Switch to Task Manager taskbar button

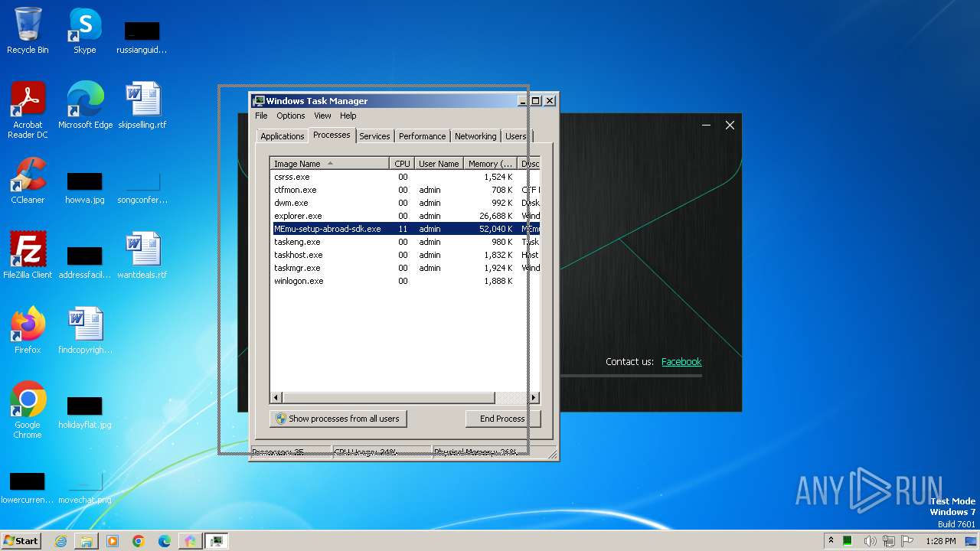(x=217, y=541)
